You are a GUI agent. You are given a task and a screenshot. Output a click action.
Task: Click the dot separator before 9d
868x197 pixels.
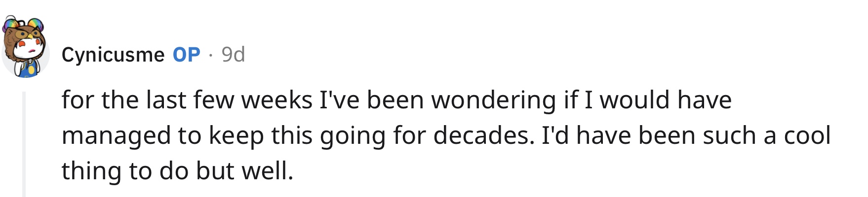(x=211, y=55)
